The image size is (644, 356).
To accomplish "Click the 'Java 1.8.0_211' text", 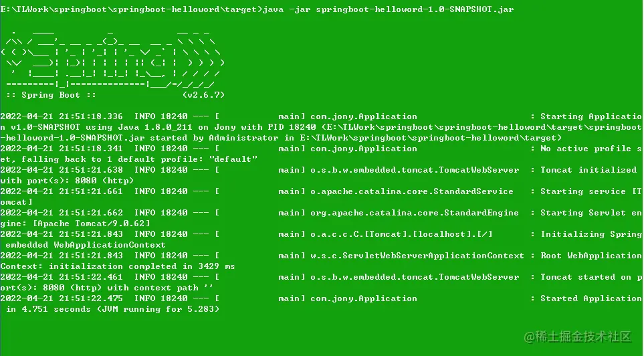I will tap(155, 127).
